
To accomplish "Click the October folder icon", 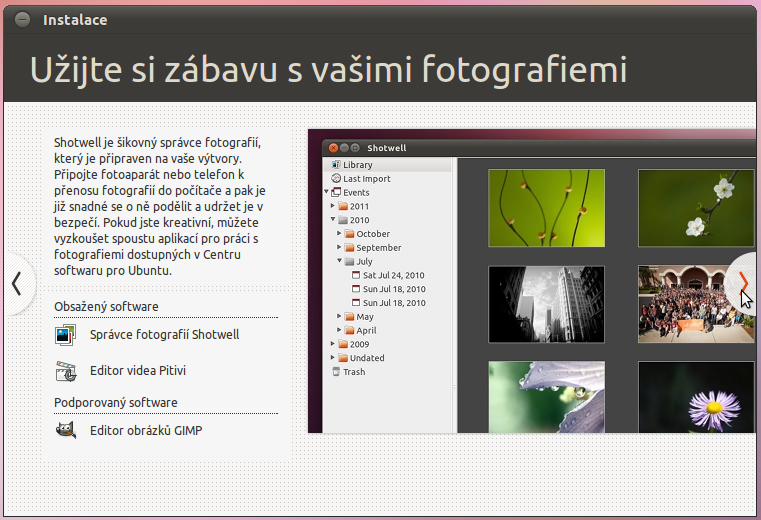I will [349, 234].
